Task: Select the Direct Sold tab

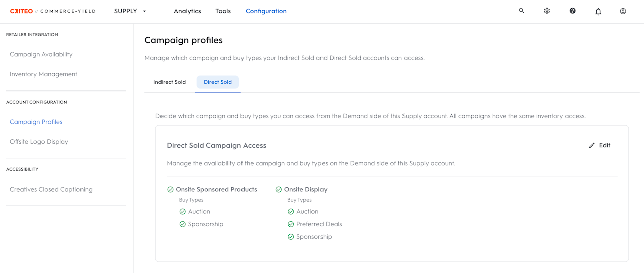Action: click(x=218, y=82)
